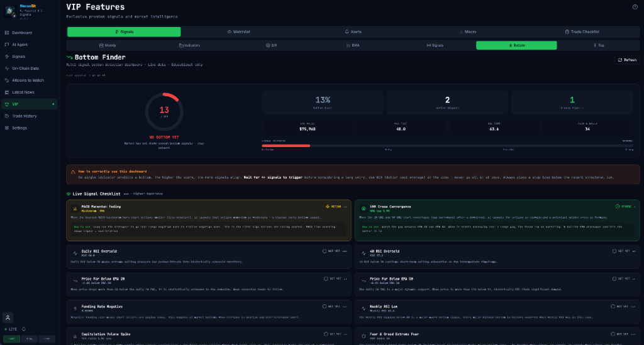The height and width of the screenshot is (345, 644).
Task: Click the NexusBit logo avatar
Action: (10, 11)
